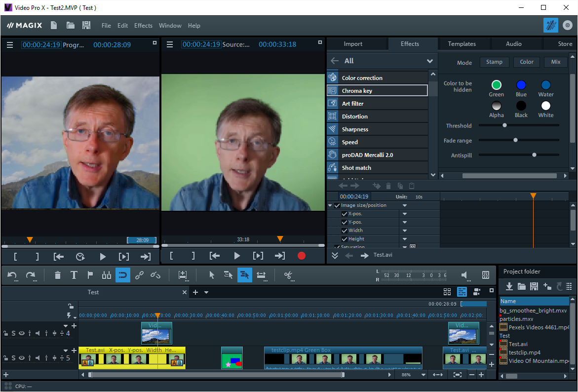This screenshot has width=578, height=392.
Task: Adjust the Antispill slider
Action: [x=534, y=155]
